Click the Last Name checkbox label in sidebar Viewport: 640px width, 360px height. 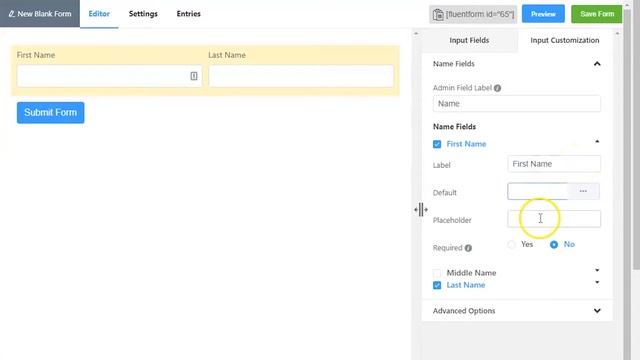coord(466,285)
